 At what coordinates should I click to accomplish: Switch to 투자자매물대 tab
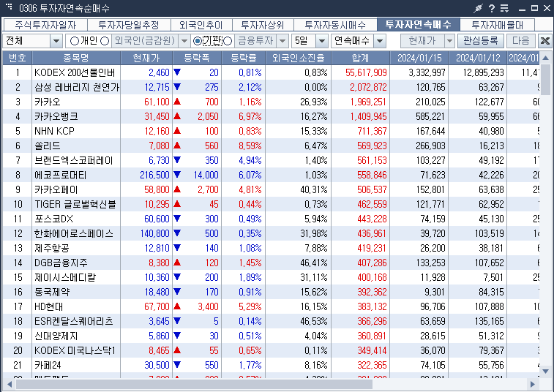(498, 25)
